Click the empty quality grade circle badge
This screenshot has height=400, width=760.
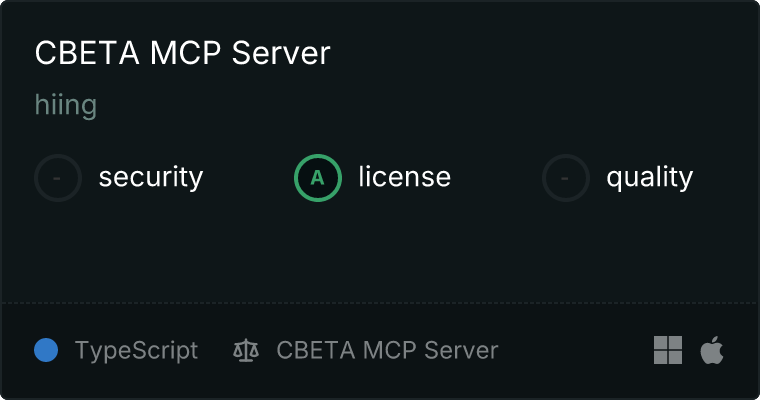coord(566,178)
